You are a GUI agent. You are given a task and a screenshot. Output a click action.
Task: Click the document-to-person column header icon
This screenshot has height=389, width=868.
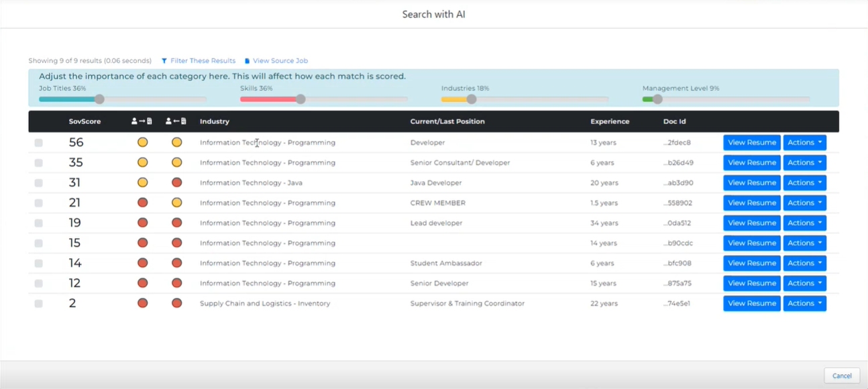pyautogui.click(x=176, y=121)
